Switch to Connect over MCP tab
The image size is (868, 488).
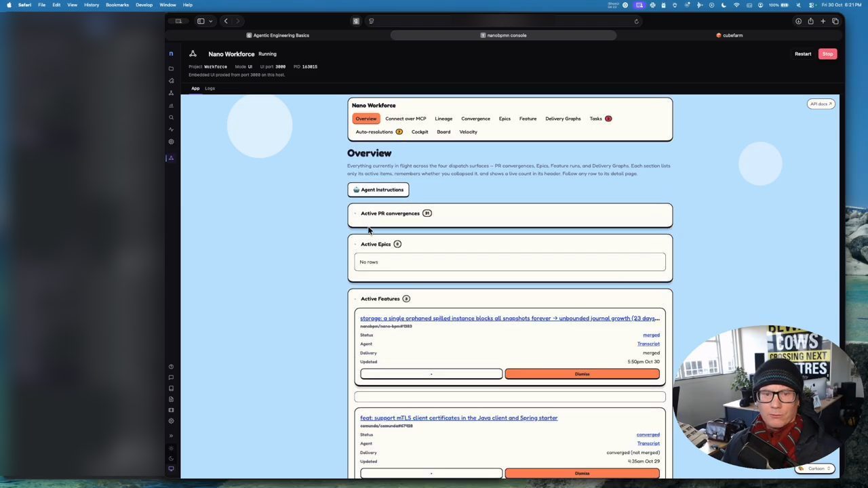[406, 119]
